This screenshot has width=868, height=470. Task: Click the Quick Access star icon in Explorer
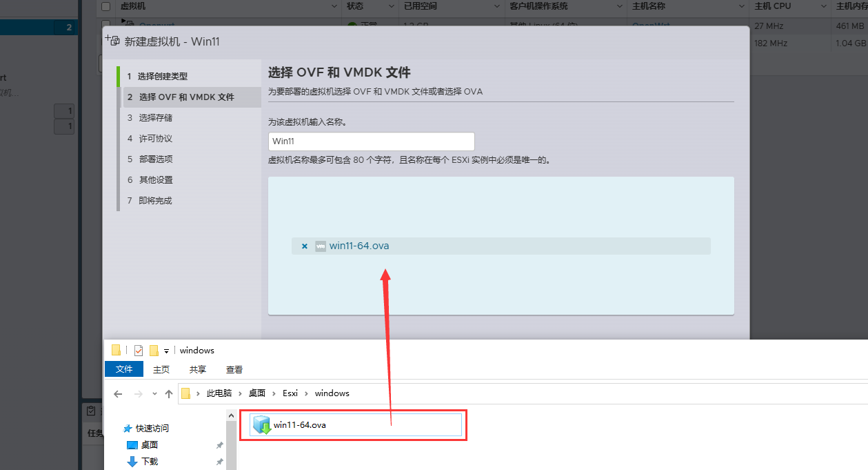pos(127,428)
